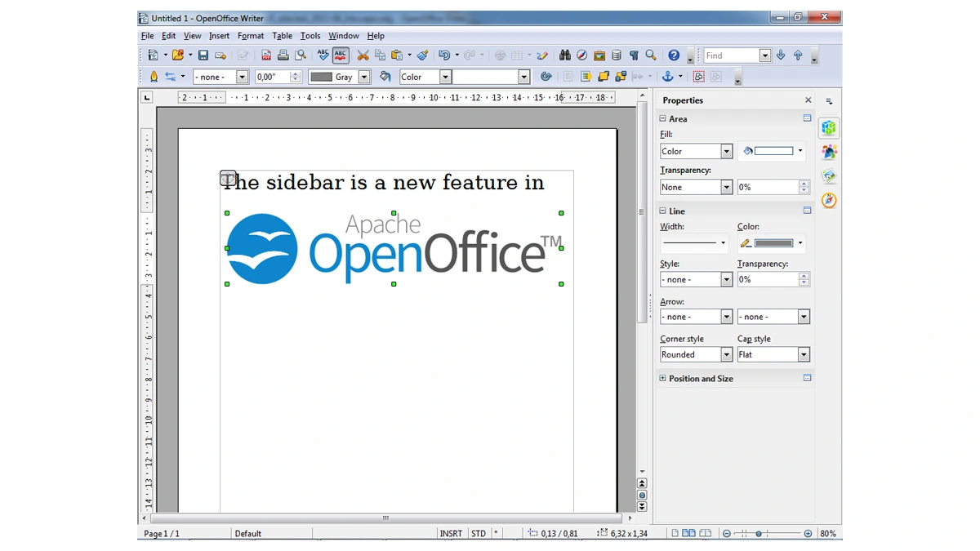This screenshot has width=980, height=551.
Task: Click the Change Anchor icon
Action: pyautogui.click(x=667, y=77)
